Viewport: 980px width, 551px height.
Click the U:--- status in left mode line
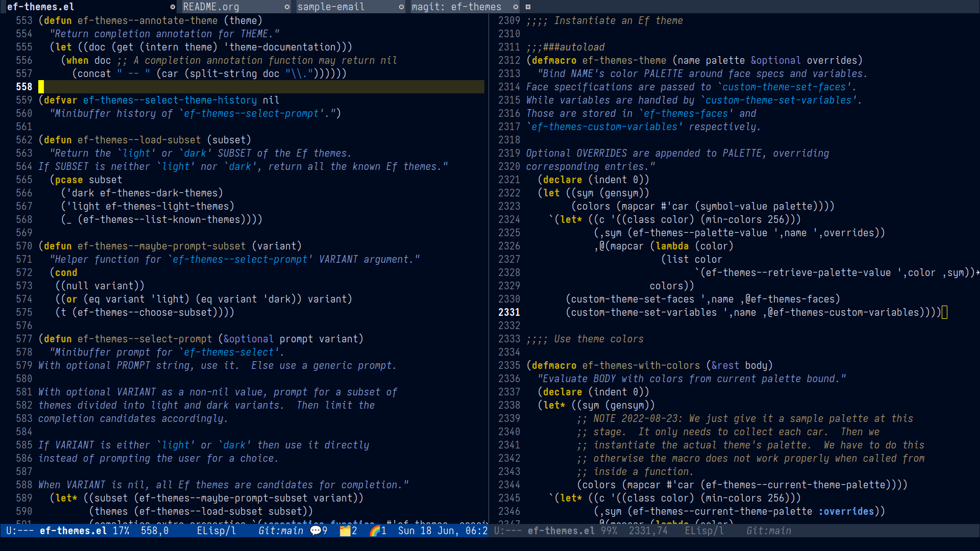(x=20, y=531)
